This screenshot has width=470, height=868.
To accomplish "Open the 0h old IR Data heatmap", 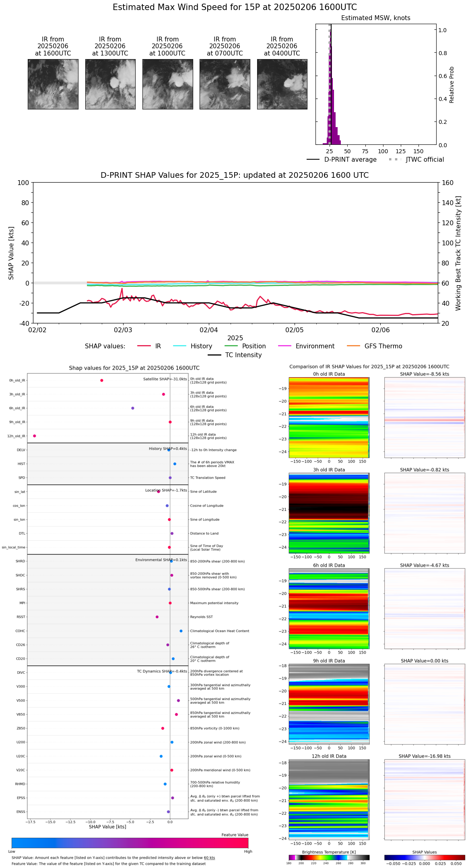I will point(329,417).
